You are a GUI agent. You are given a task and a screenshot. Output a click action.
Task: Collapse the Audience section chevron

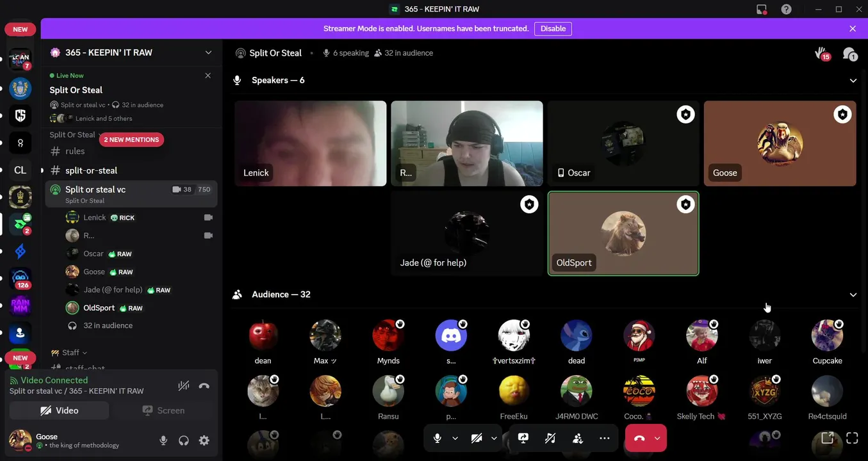click(x=853, y=295)
